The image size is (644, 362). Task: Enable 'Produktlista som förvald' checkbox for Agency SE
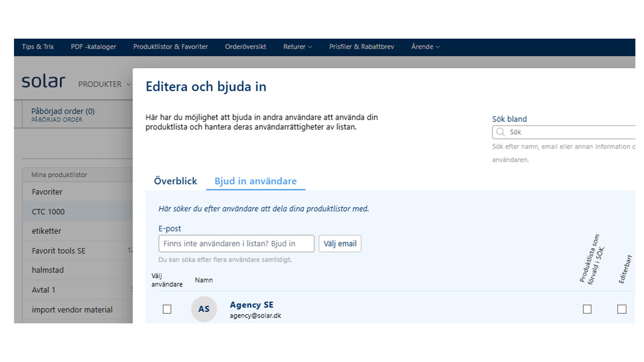[587, 309]
